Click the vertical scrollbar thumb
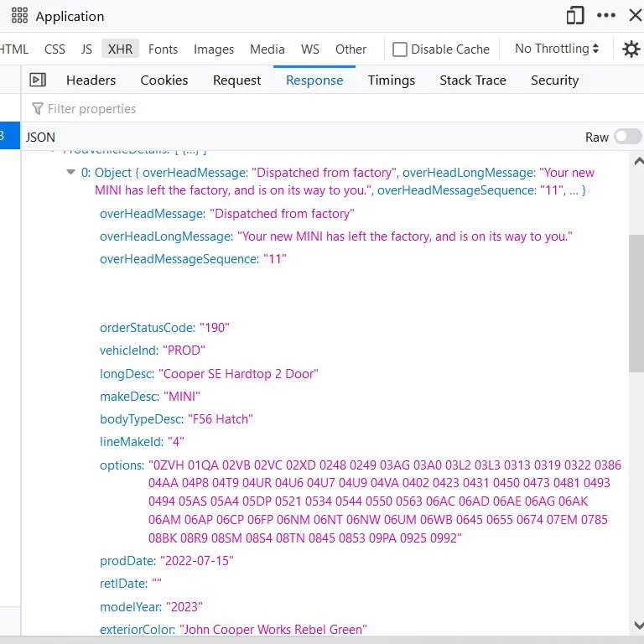 point(636,302)
